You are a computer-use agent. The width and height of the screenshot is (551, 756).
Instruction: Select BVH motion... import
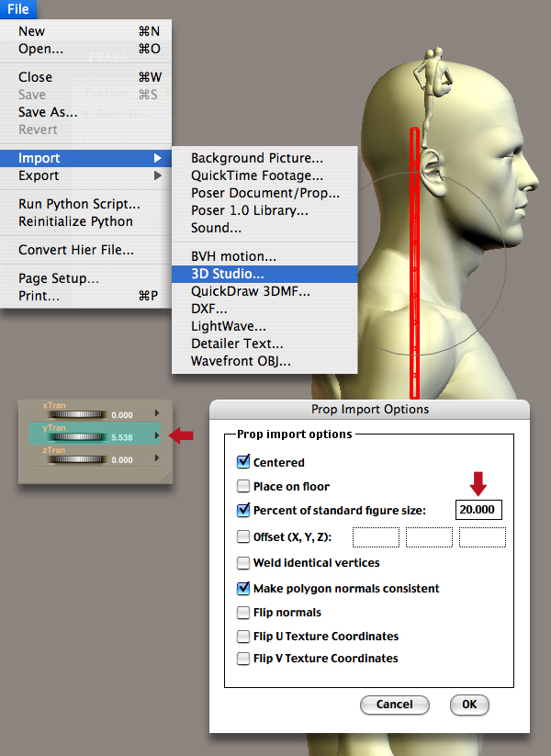[264, 256]
